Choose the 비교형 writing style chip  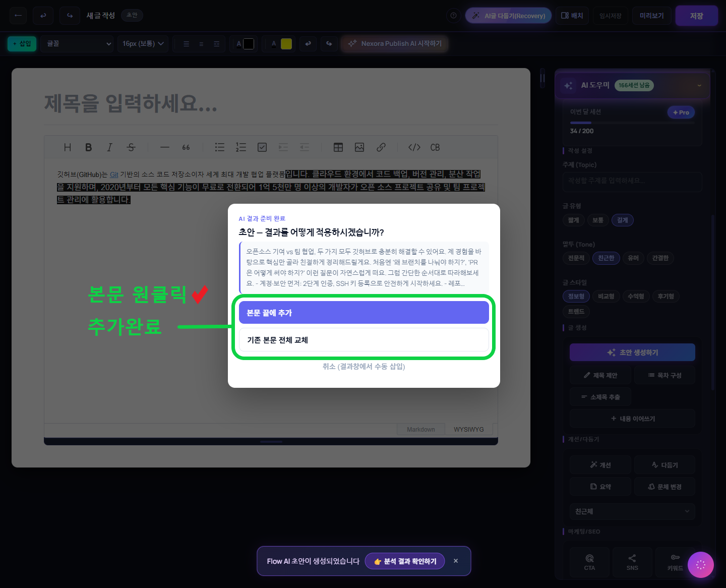606,297
